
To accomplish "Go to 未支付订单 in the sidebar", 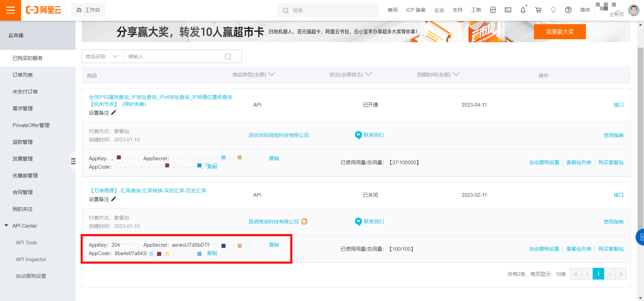I will pyautogui.click(x=38, y=92).
